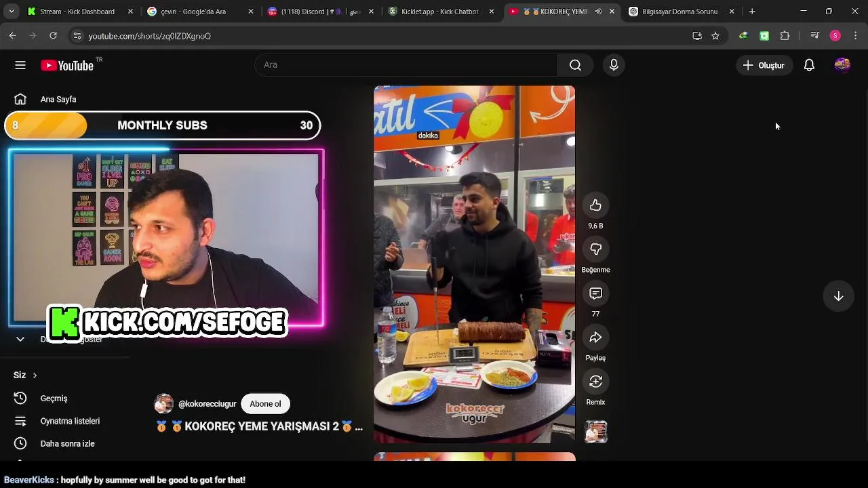Open the comments on the Short
The width and height of the screenshot is (868, 488).
click(x=595, y=293)
